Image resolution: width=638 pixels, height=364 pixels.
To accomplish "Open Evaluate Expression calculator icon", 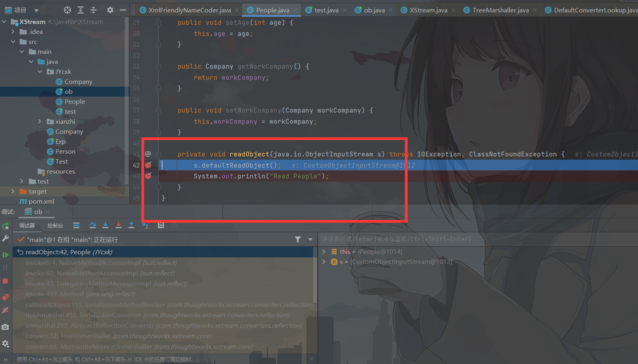I will pyautogui.click(x=161, y=226).
